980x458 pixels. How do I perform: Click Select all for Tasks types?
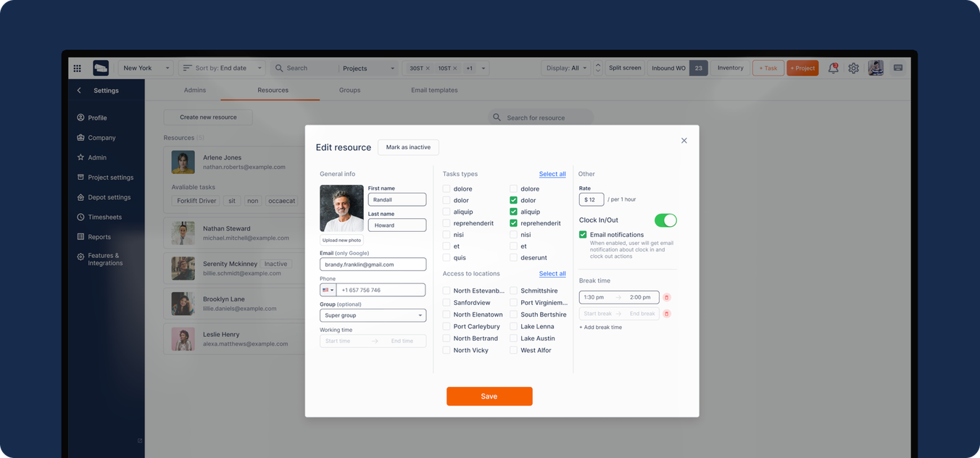tap(552, 174)
